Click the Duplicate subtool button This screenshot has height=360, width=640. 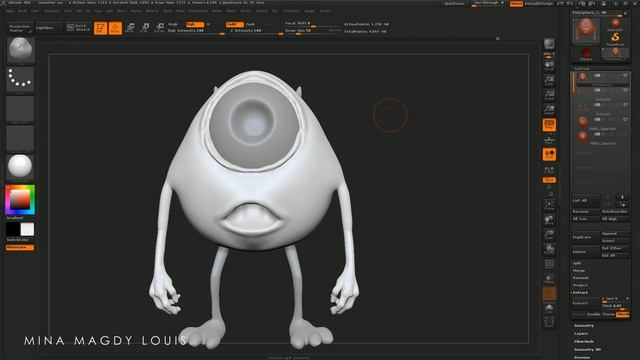585,237
